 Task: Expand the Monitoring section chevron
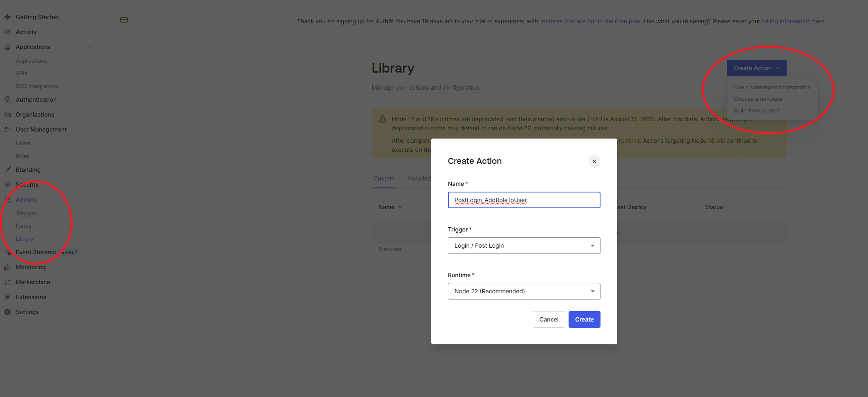pyautogui.click(x=90, y=267)
